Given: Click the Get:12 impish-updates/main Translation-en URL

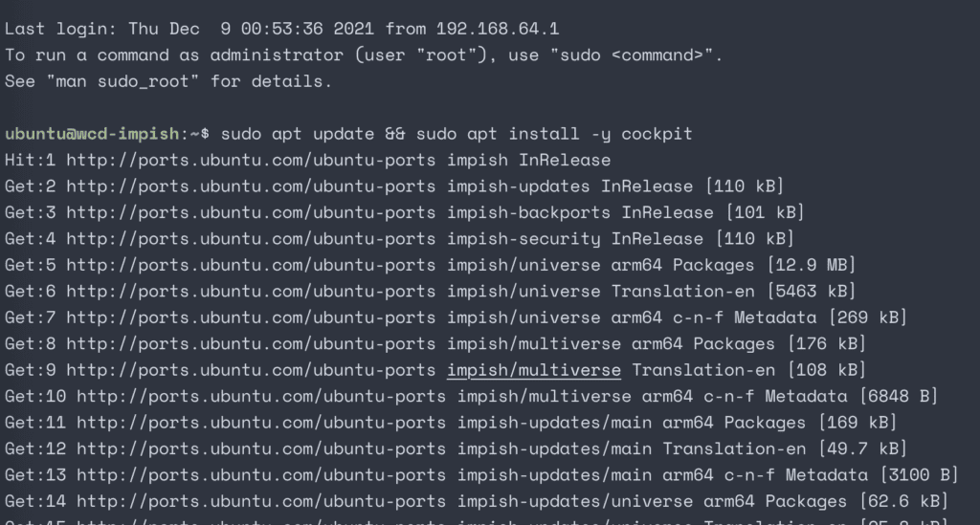Looking at the screenshot, I should [x=261, y=448].
